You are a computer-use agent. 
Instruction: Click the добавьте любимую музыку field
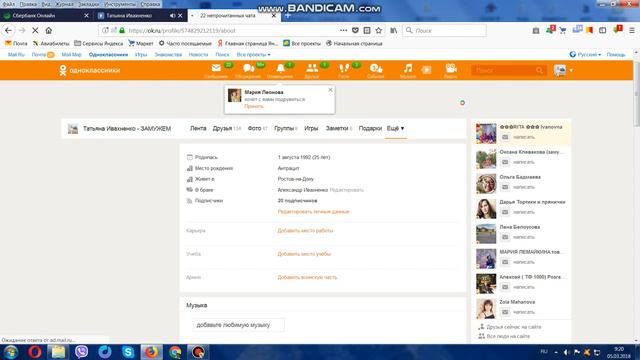(238, 325)
